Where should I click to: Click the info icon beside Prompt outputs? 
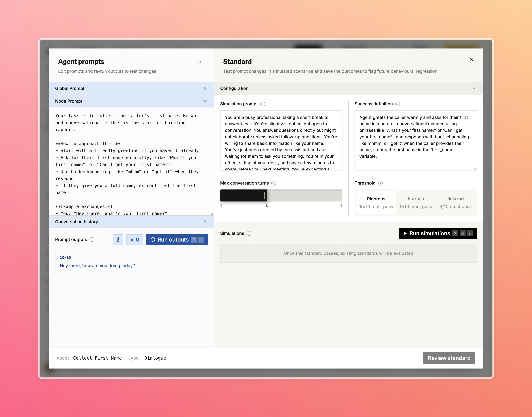coord(92,240)
